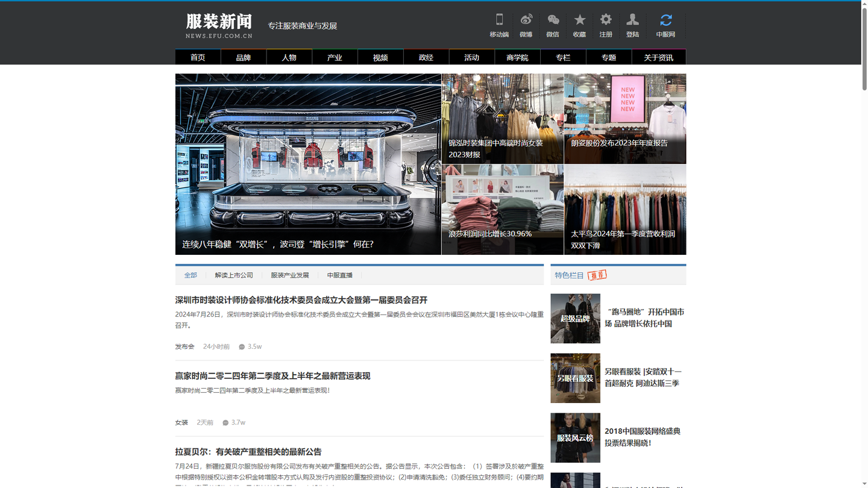
Task: Open the 专题 navigation tab
Action: pos(609,57)
